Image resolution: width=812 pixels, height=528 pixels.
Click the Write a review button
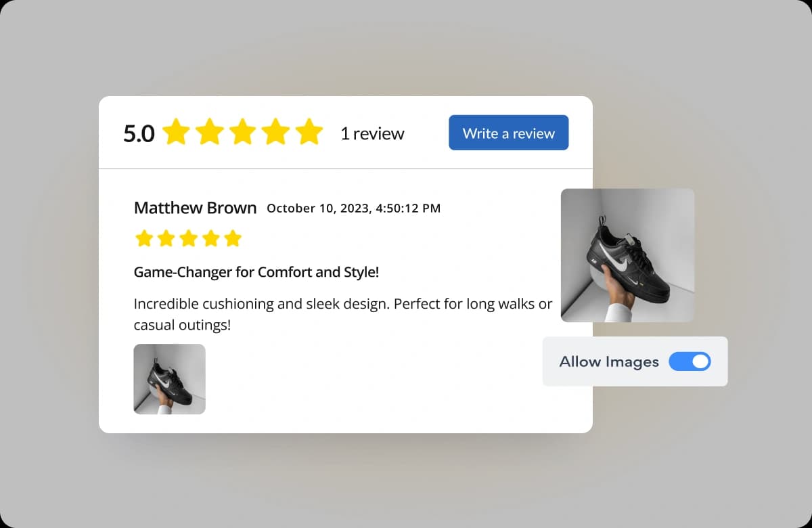tap(509, 133)
